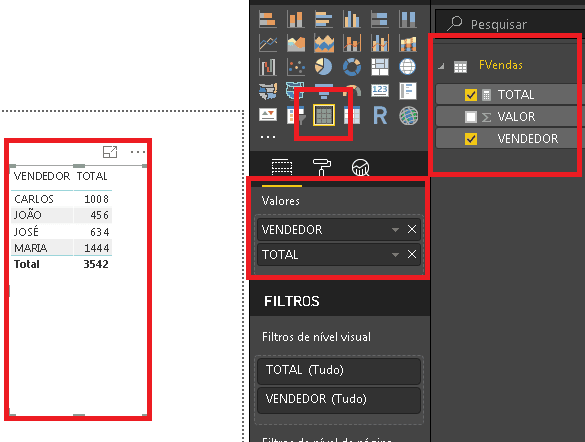
Task: Open VENDEDOR value dropdown arrow
Action: coord(395,230)
